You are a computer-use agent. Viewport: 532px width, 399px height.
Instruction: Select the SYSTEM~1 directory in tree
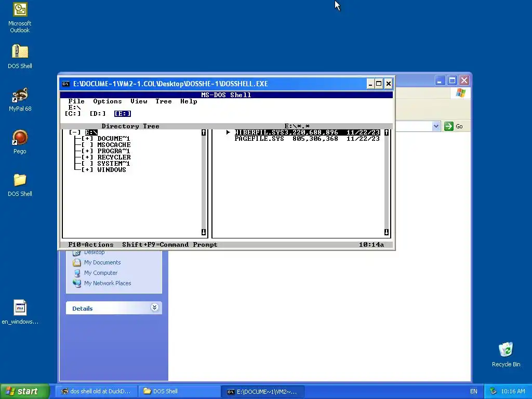click(x=114, y=164)
